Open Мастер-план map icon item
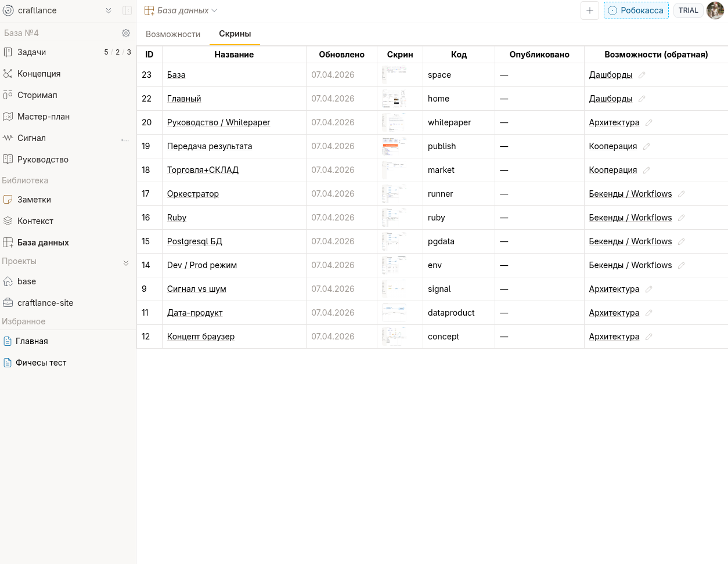This screenshot has height=564, width=728. pyautogui.click(x=8, y=117)
